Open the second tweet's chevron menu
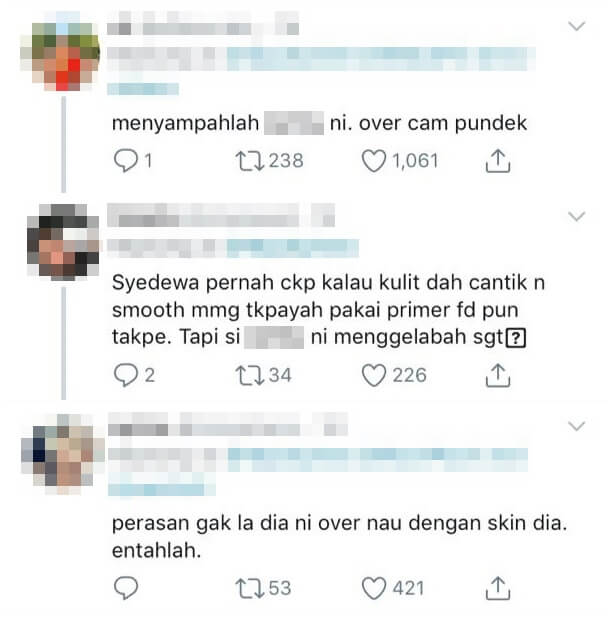The height and width of the screenshot is (617, 613). point(577,216)
